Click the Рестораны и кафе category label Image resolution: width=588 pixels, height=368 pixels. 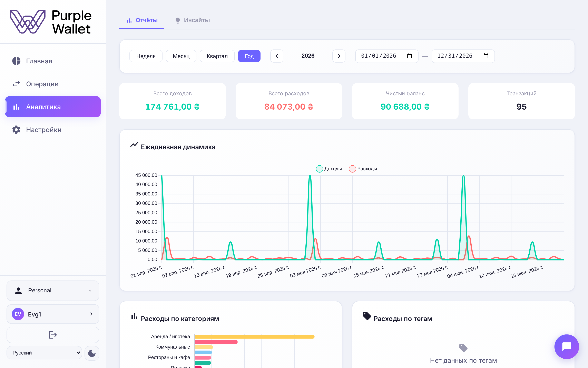(x=169, y=357)
